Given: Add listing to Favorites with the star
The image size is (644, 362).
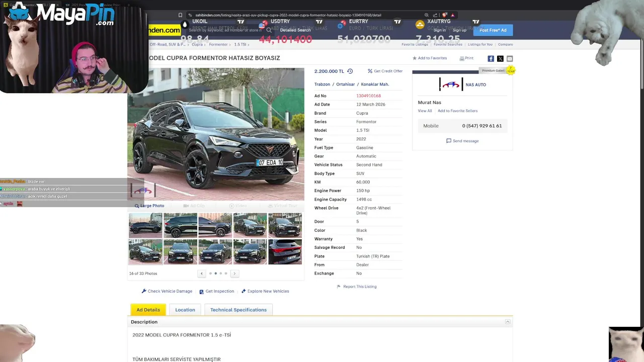Looking at the screenshot, I should [x=430, y=58].
